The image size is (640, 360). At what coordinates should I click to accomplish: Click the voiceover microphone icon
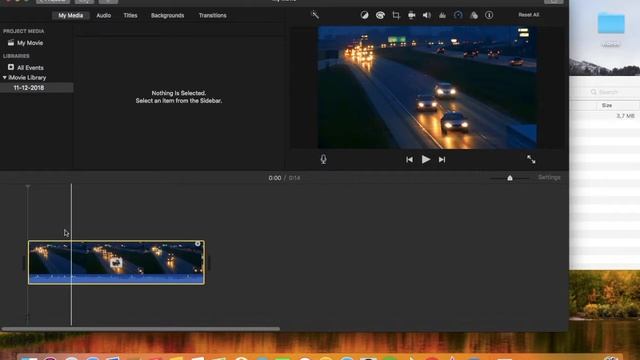(323, 159)
